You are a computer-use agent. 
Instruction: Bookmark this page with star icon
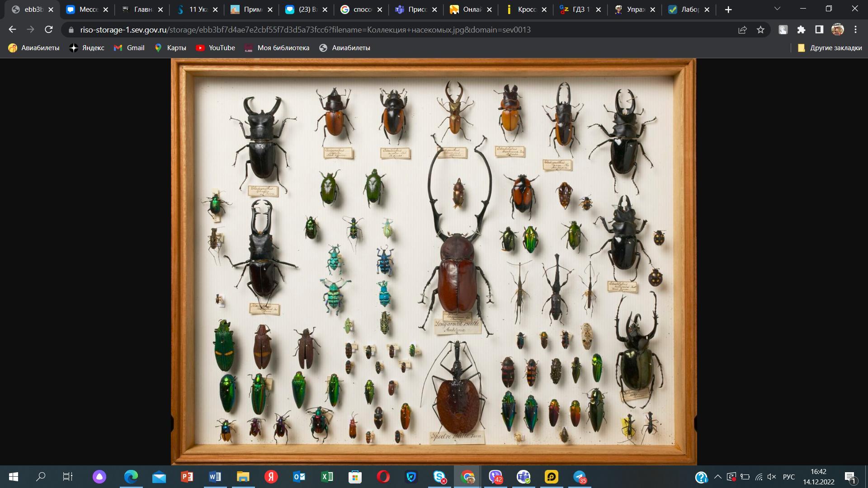coord(760,30)
